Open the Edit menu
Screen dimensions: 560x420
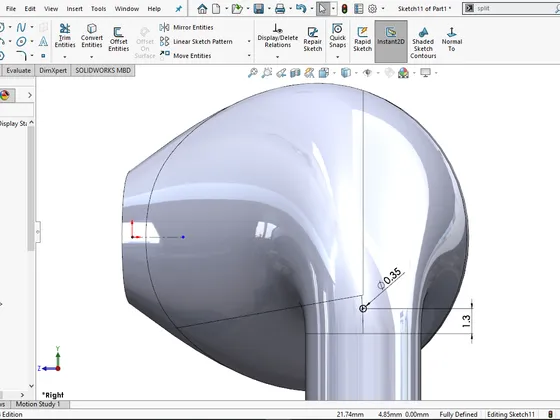[30, 9]
